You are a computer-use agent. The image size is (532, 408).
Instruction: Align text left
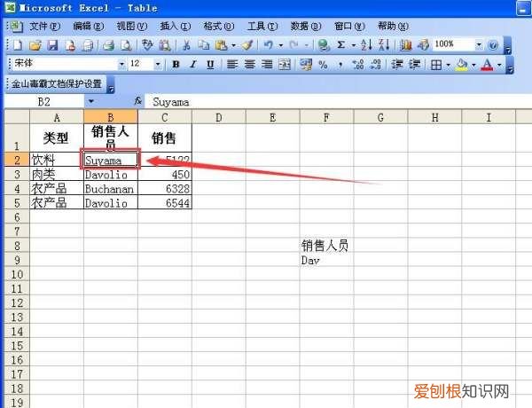point(232,64)
